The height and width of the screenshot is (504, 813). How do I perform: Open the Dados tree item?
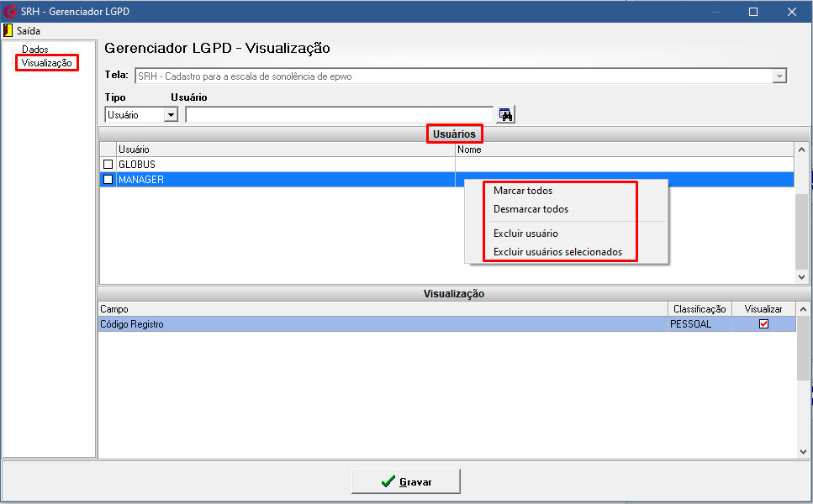coord(34,50)
